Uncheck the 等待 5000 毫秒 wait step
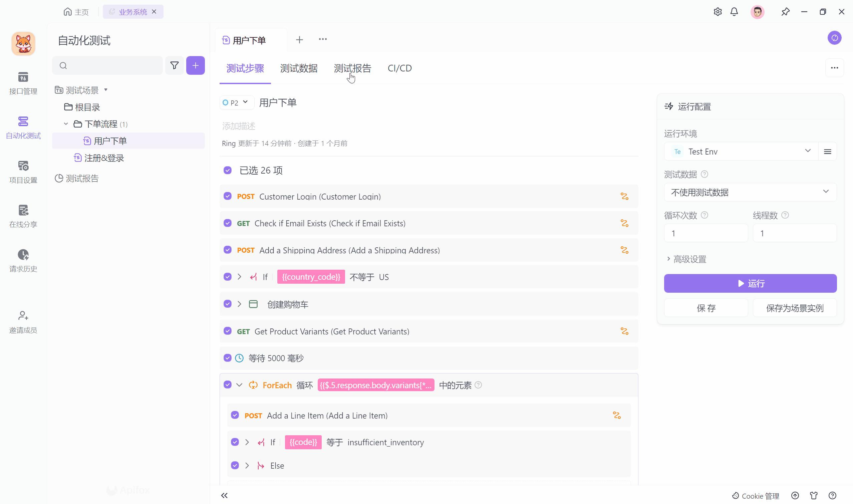Viewport: 853px width, 504px height. [228, 358]
